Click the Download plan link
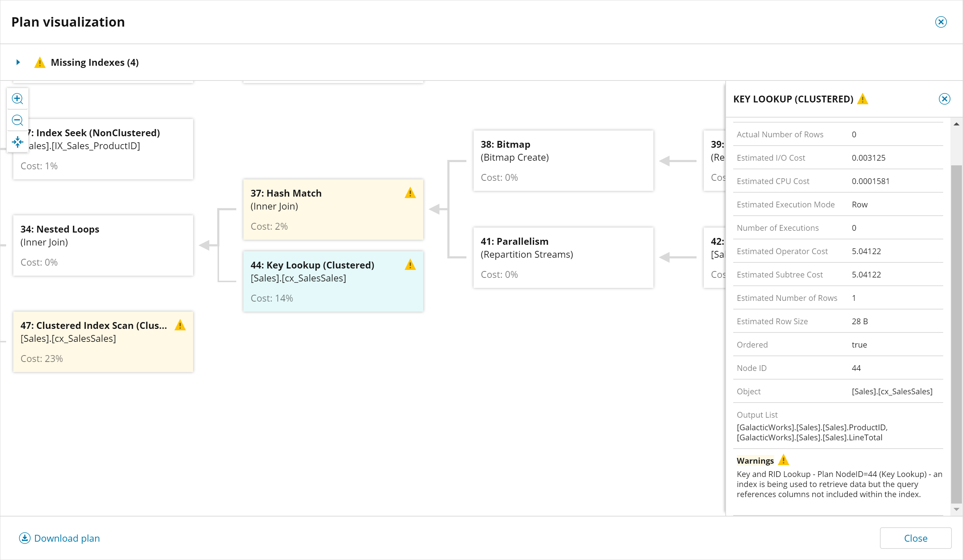Viewport: 963px width, 560px height. pos(67,538)
